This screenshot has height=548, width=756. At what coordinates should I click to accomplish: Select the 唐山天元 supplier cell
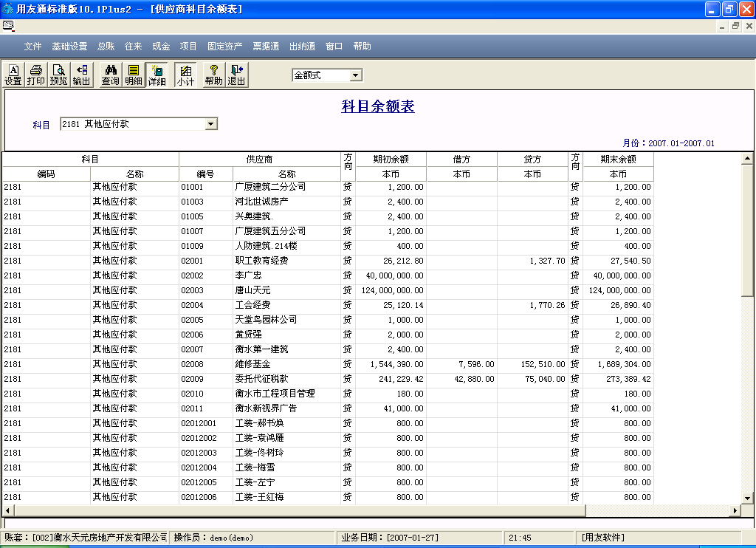pos(286,290)
